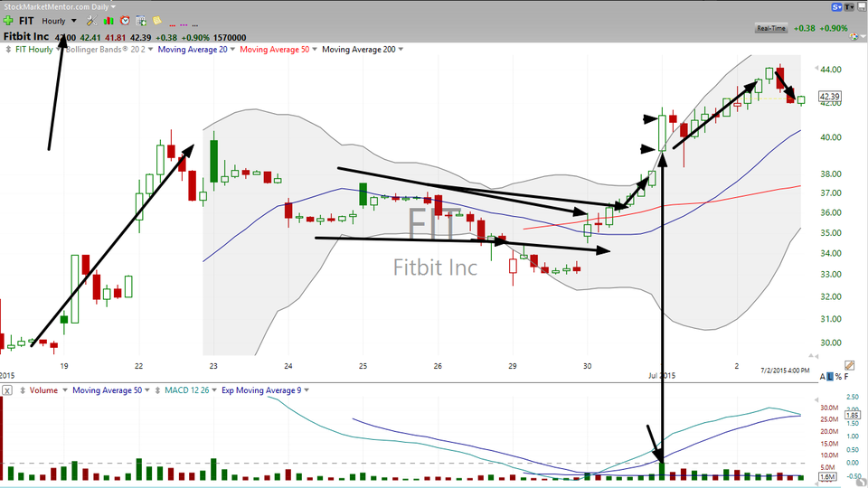The height and width of the screenshot is (488, 868).
Task: Expand the Moving Average 50 price dropdown
Action: point(315,49)
